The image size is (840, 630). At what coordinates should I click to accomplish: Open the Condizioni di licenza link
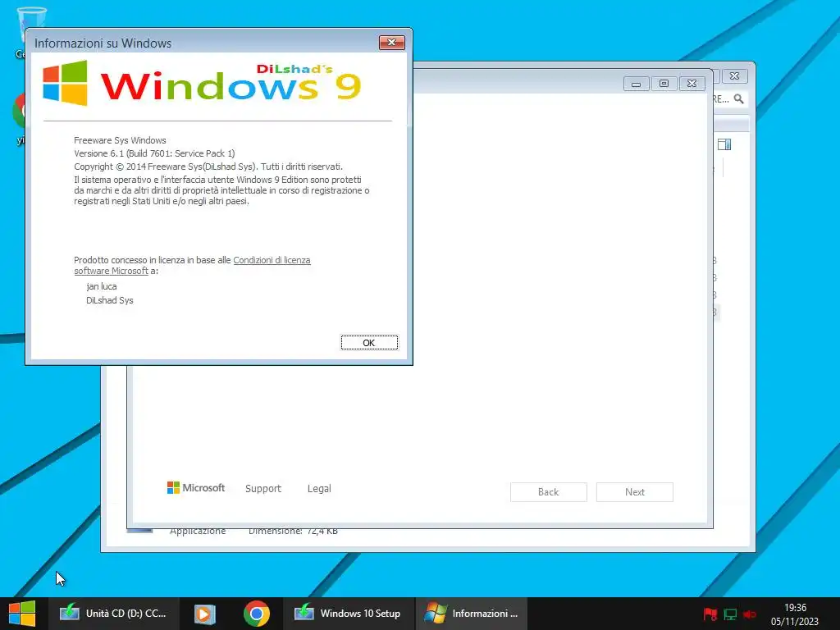pos(272,260)
